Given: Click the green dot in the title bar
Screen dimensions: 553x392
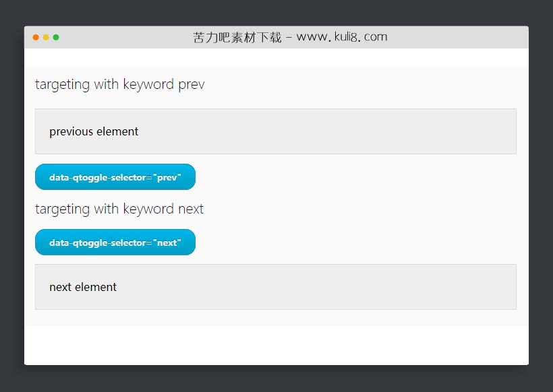Looking at the screenshot, I should pyautogui.click(x=56, y=37).
